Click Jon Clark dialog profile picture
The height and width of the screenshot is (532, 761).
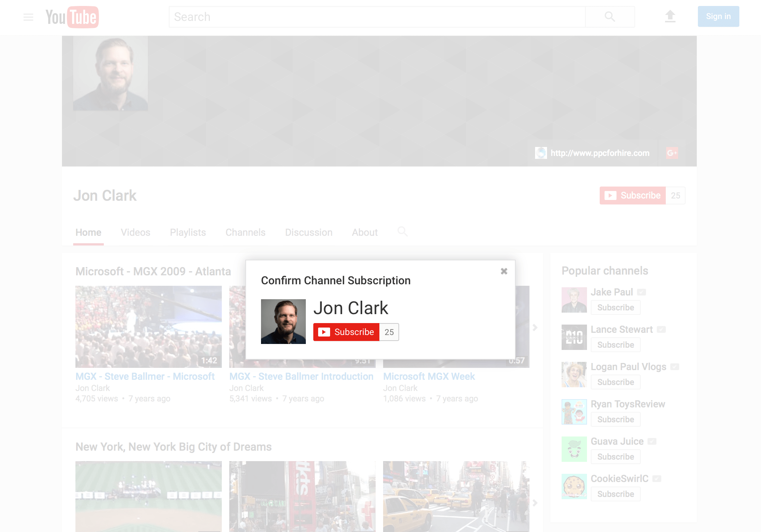coord(283,322)
